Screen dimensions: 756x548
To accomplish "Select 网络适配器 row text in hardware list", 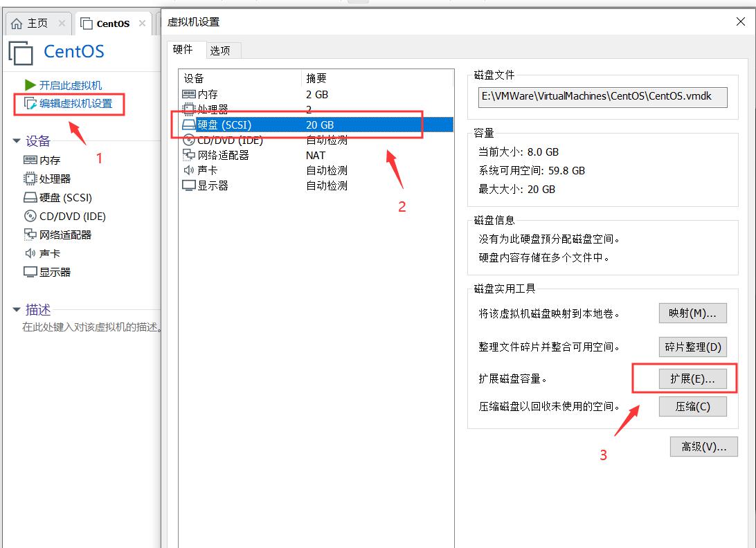I will pos(223,155).
